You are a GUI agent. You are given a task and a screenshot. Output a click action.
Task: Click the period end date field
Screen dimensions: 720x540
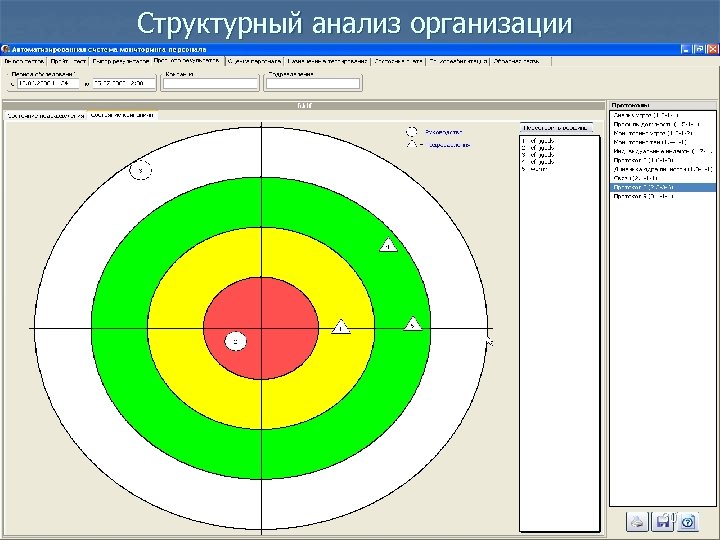click(x=124, y=84)
